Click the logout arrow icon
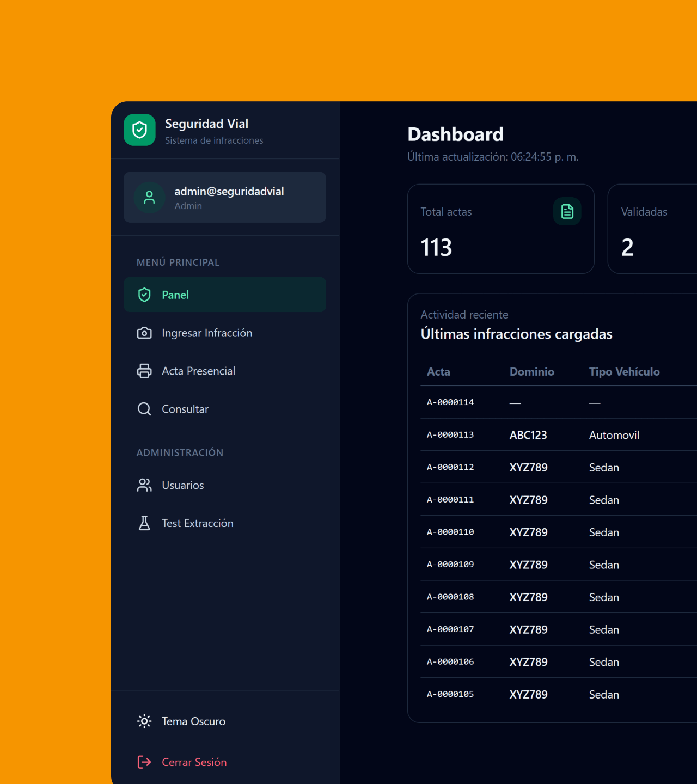Screen dimensions: 697x784 tap(144, 762)
